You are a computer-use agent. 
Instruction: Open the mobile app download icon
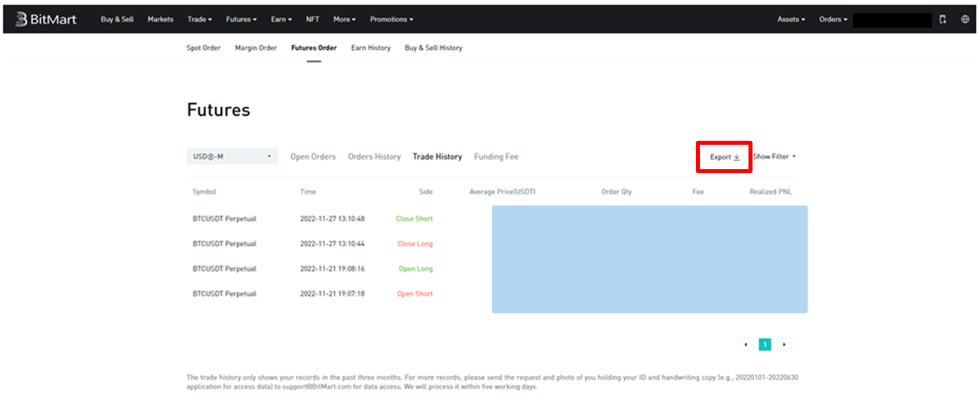click(x=943, y=20)
